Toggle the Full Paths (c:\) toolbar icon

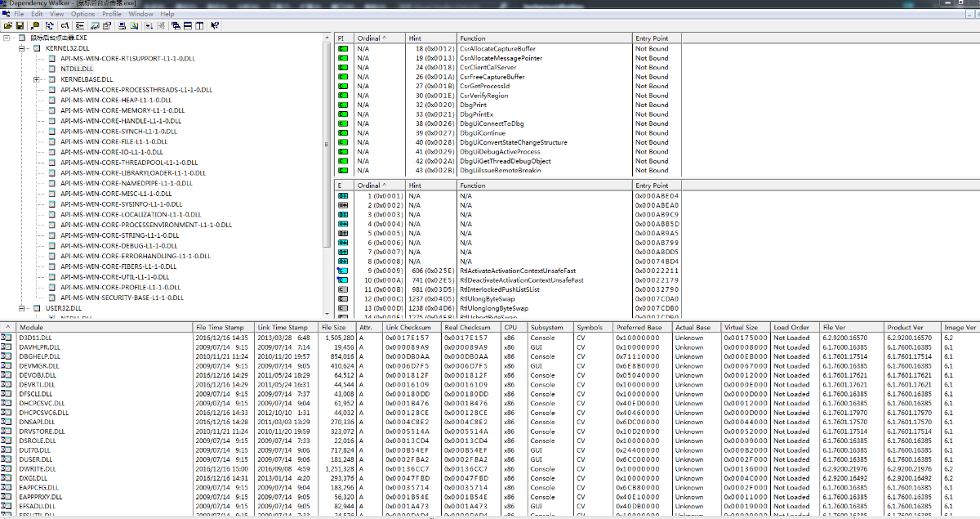65,25
